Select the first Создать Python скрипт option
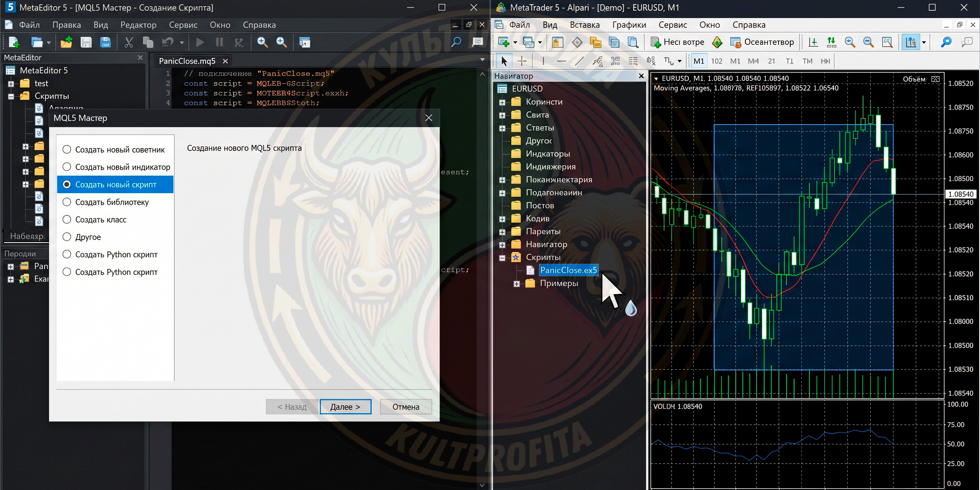980x490 pixels. click(x=66, y=254)
